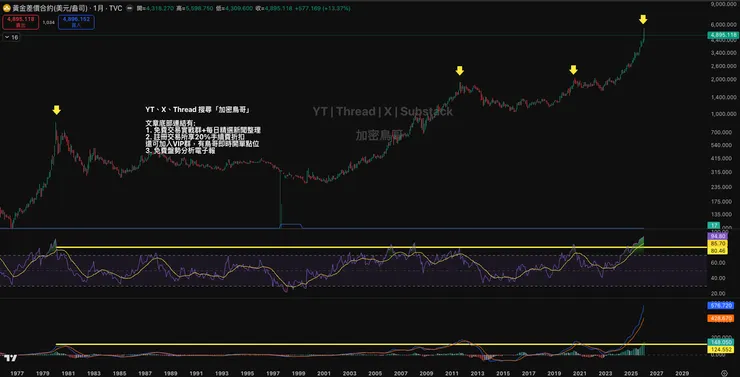Click the market status badge after TVC
This screenshot has height=377, width=740.
129,8
